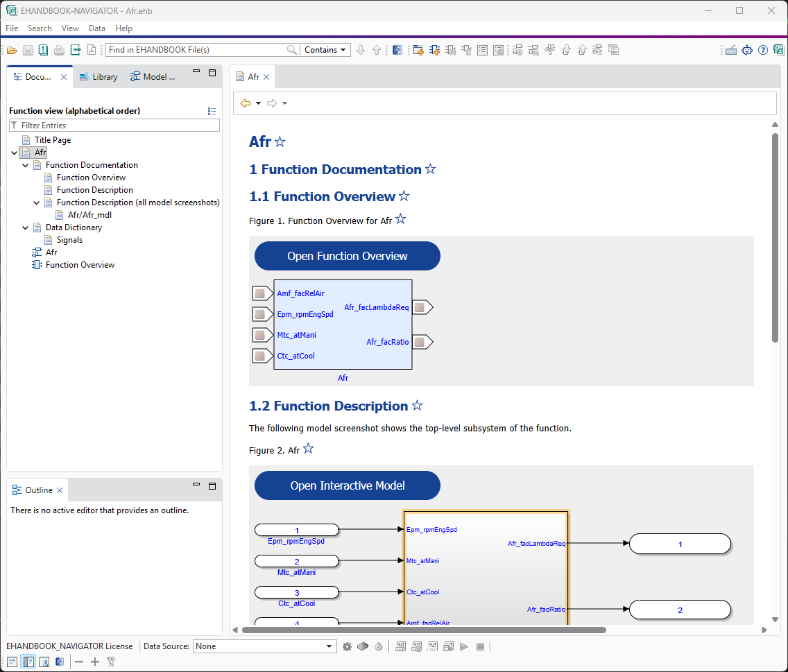Click the magnifier icon in the Find field
788x672 pixels.
coord(291,50)
